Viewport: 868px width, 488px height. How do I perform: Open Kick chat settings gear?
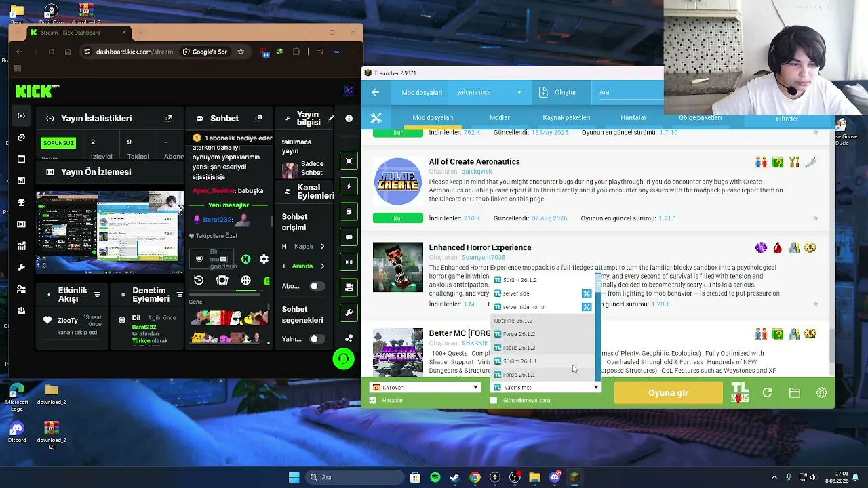click(264, 259)
